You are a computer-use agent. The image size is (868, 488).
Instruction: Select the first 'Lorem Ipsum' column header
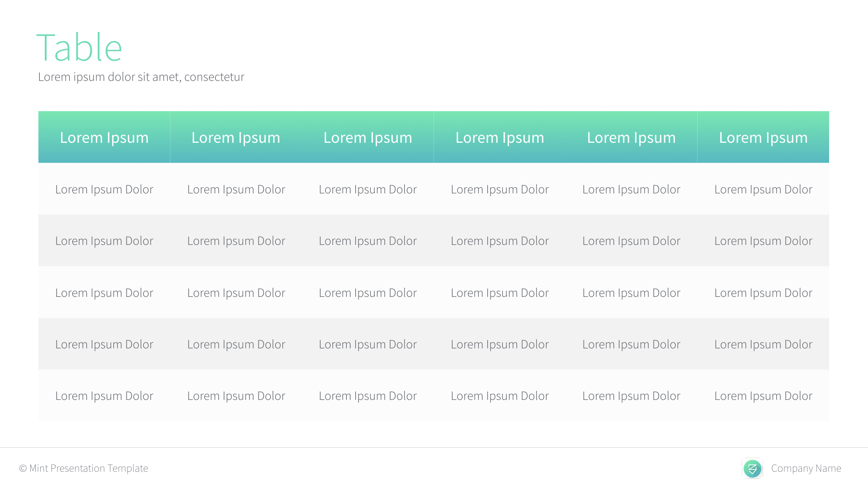point(104,137)
